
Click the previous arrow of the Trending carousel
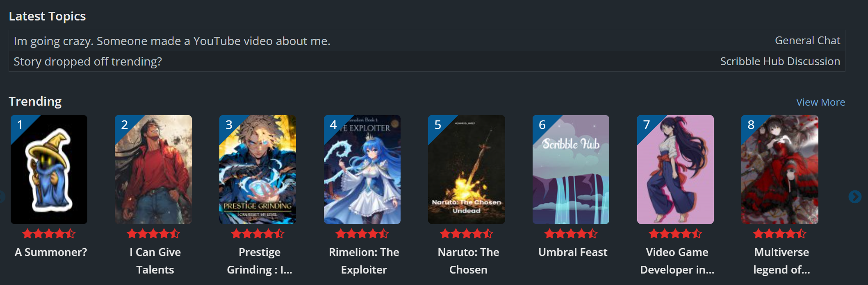point(2,197)
